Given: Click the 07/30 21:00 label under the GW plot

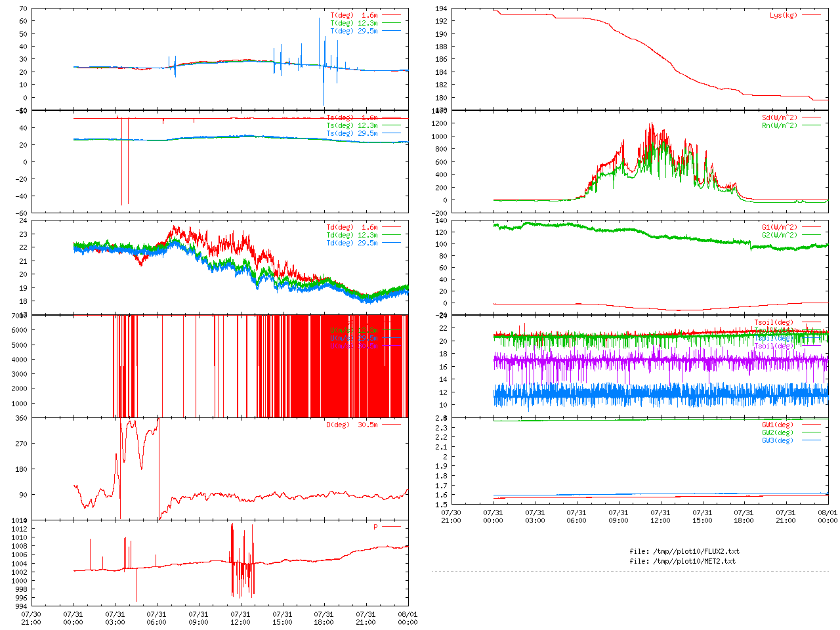Looking at the screenshot, I should (451, 516).
